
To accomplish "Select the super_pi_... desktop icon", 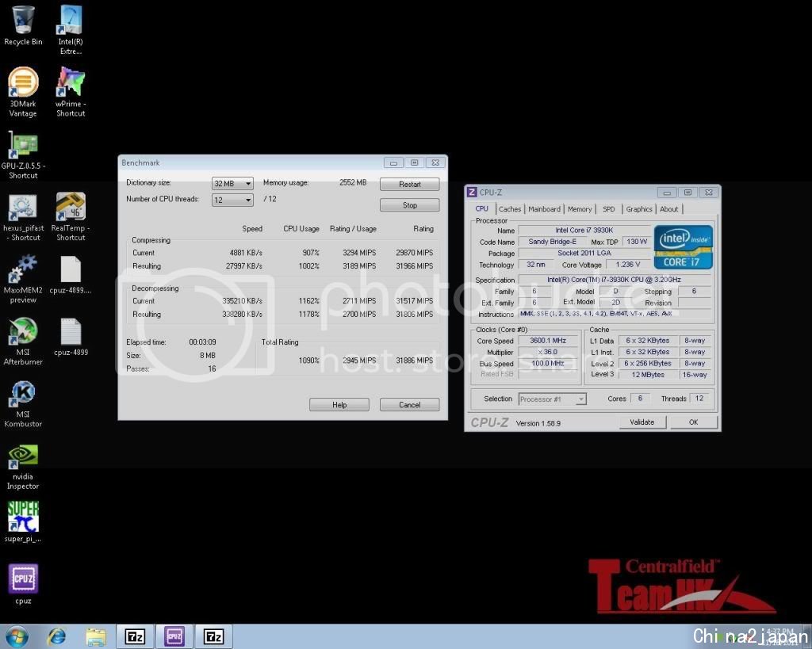I will click(x=23, y=521).
